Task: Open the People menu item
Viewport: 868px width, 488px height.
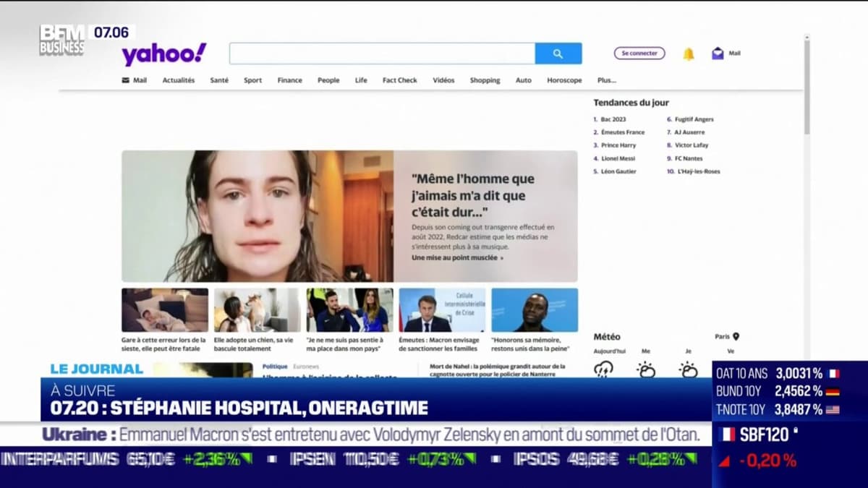Action: (x=328, y=80)
